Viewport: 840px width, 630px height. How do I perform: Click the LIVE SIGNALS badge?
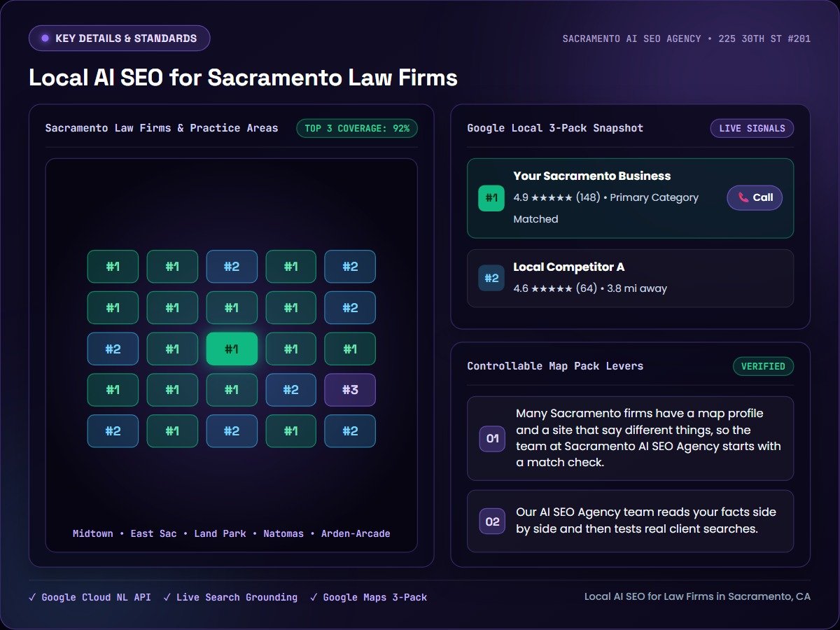tap(752, 128)
